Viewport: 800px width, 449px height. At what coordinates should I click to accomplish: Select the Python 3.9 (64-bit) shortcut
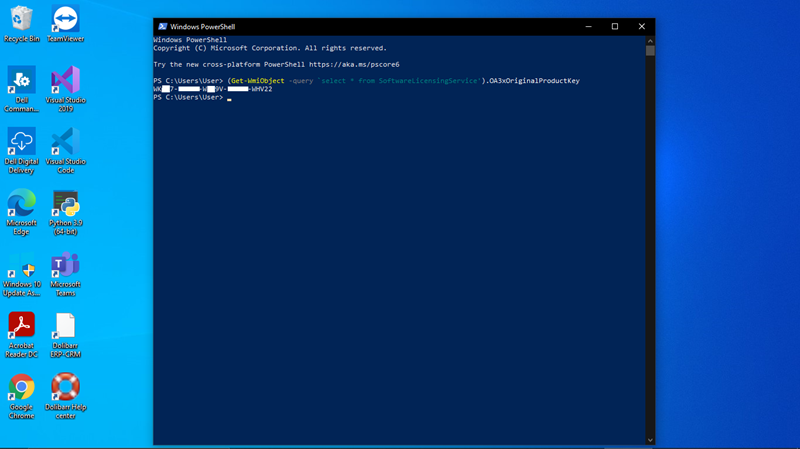coord(65,203)
